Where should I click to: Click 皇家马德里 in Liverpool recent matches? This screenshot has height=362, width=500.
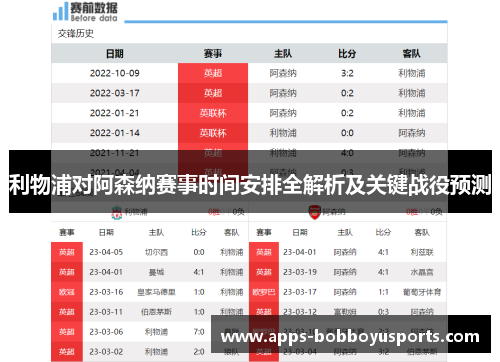coord(156,292)
